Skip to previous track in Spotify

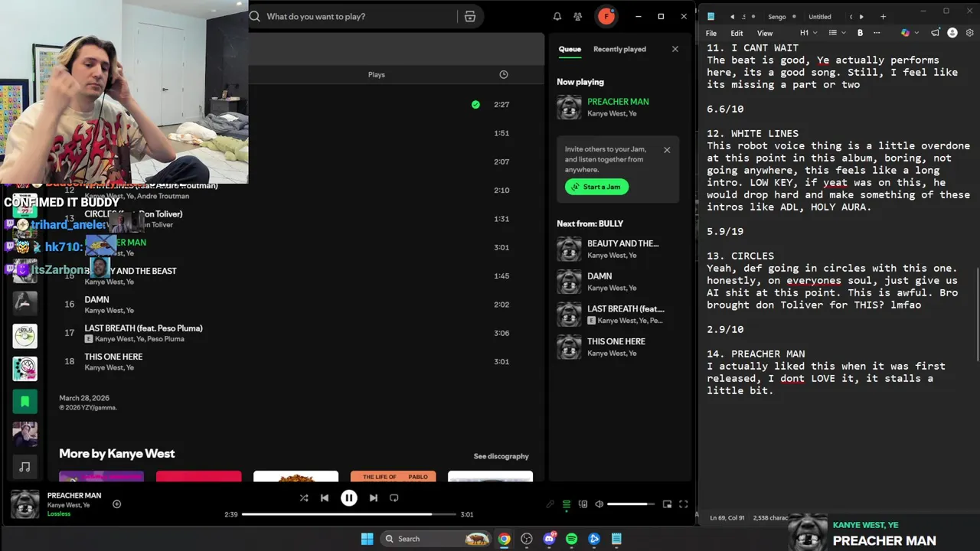[325, 497]
